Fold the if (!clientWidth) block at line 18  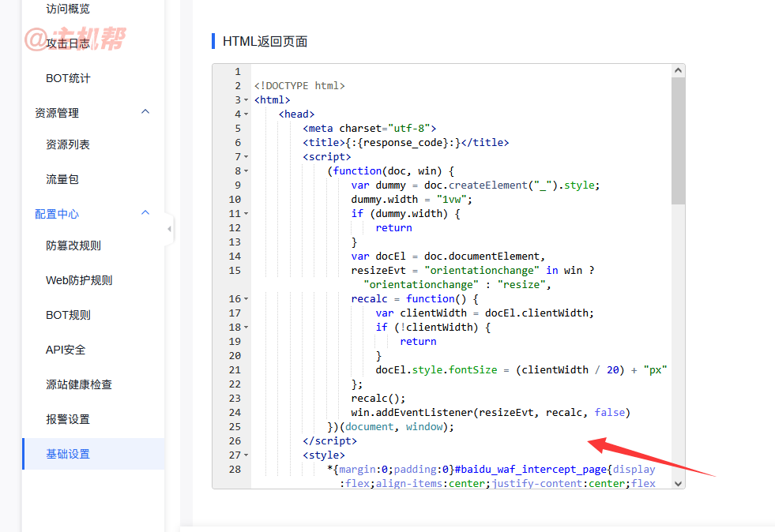click(246, 327)
